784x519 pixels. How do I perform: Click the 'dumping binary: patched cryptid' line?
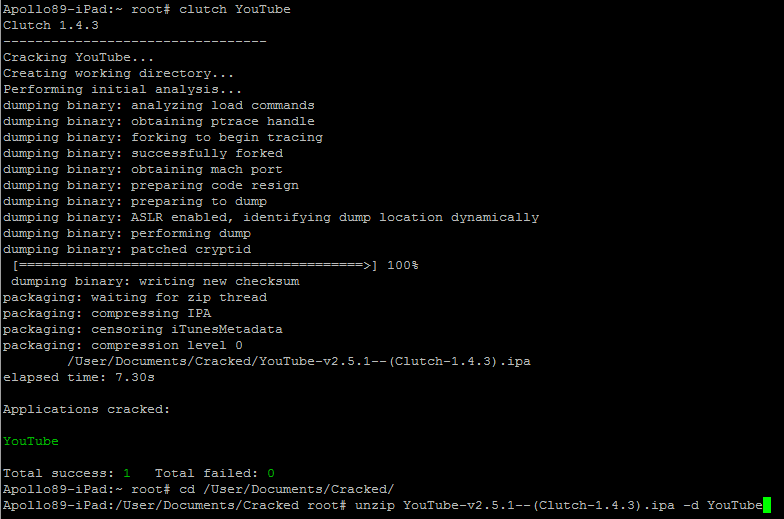pyautogui.click(x=127, y=249)
